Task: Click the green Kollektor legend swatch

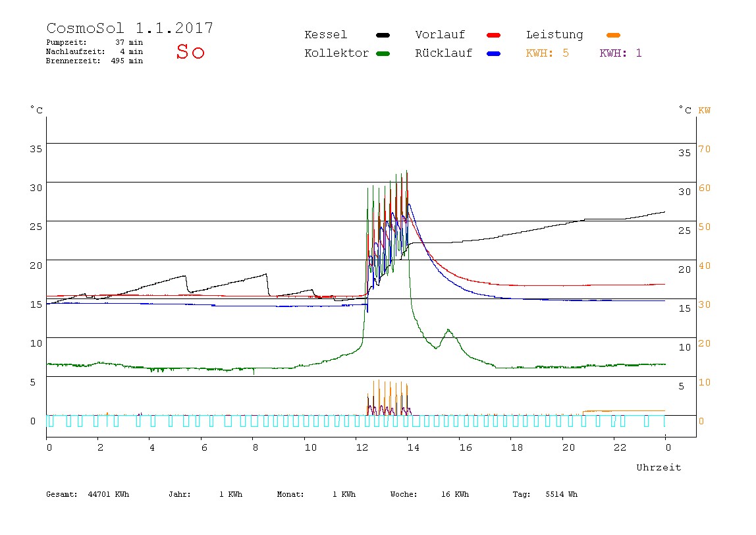Action: [383, 53]
